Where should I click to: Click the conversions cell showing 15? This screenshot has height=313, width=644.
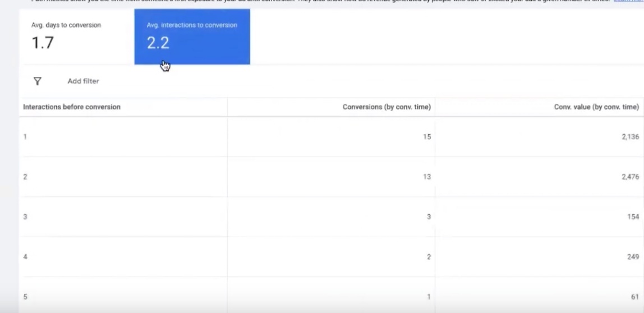pos(427,137)
